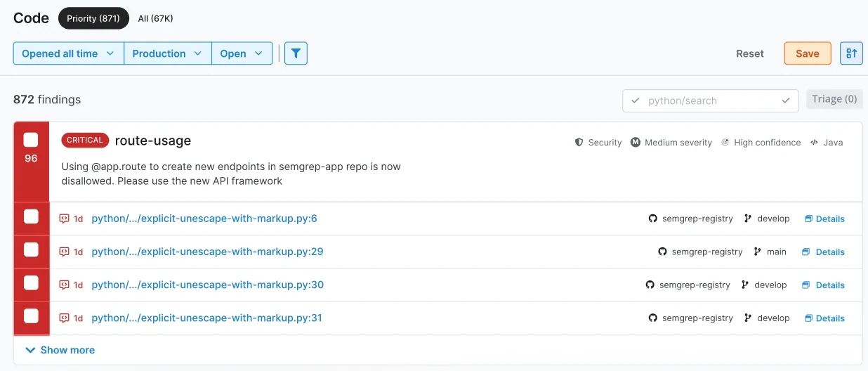Switch to the Priority (871) tab
This screenshot has width=868, height=371.
tap(93, 18)
